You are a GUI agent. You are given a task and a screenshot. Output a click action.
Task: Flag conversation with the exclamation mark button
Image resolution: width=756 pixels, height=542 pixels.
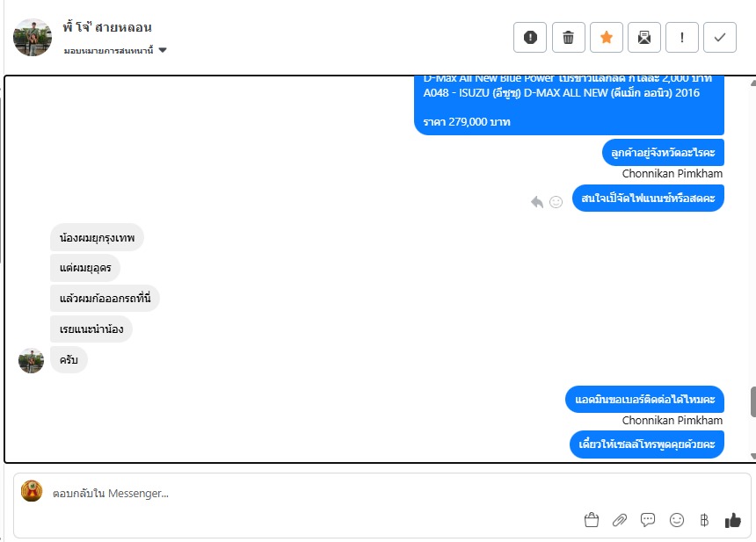point(682,37)
